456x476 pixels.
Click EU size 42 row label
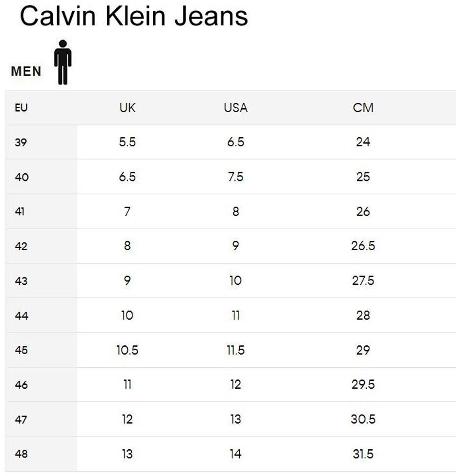pyautogui.click(x=21, y=246)
